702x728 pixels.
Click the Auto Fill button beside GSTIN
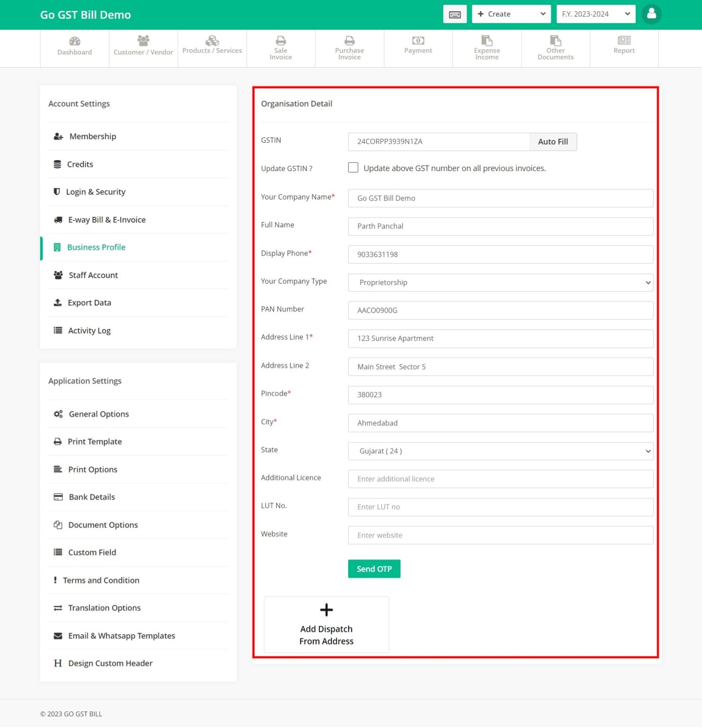(552, 142)
